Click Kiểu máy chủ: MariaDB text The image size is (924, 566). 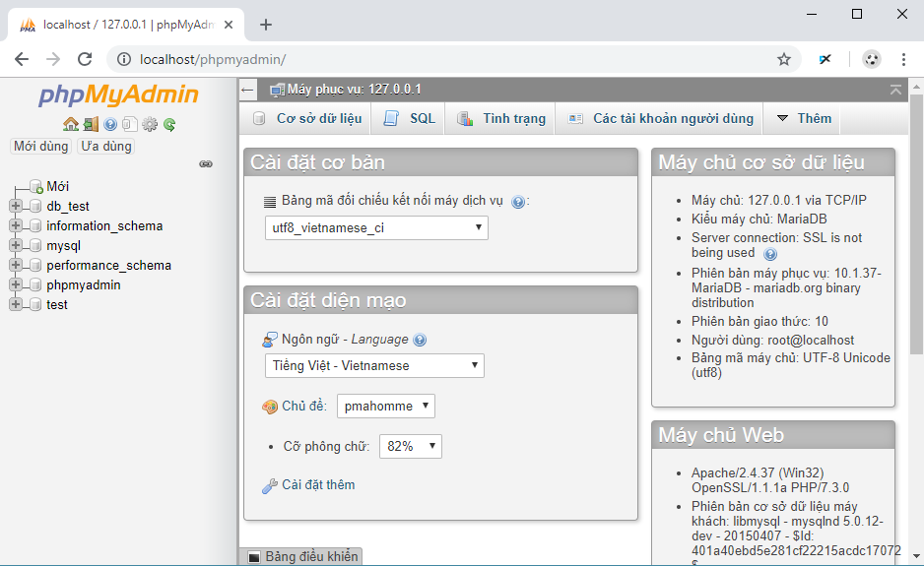pyautogui.click(x=759, y=220)
